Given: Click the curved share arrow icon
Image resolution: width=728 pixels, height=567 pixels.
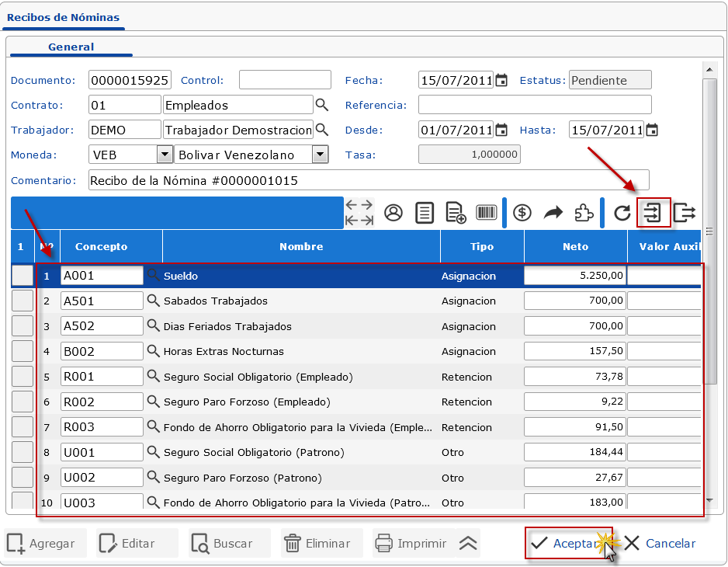Looking at the screenshot, I should click(553, 213).
